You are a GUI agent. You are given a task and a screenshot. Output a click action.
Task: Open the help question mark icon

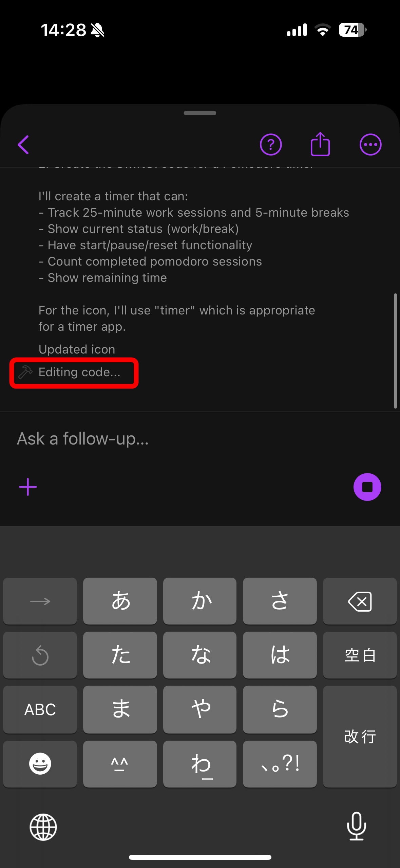271,145
